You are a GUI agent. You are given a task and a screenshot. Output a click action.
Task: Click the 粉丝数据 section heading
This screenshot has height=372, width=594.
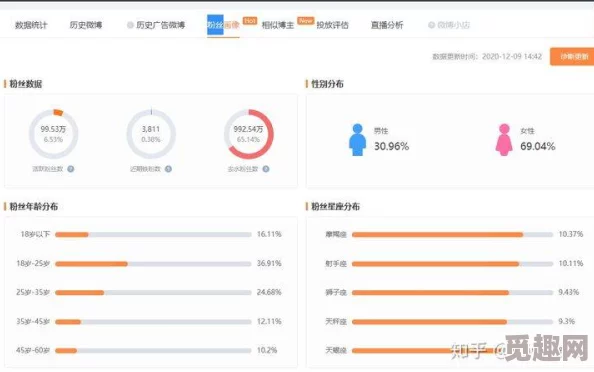(25, 84)
